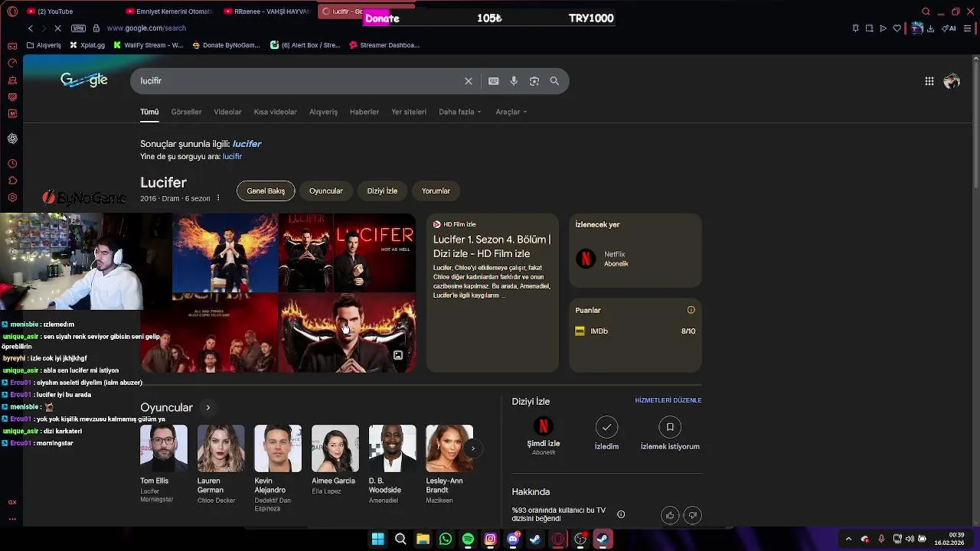The width and height of the screenshot is (980, 551).
Task: Search instead for 'lucifir' link
Action: (232, 157)
